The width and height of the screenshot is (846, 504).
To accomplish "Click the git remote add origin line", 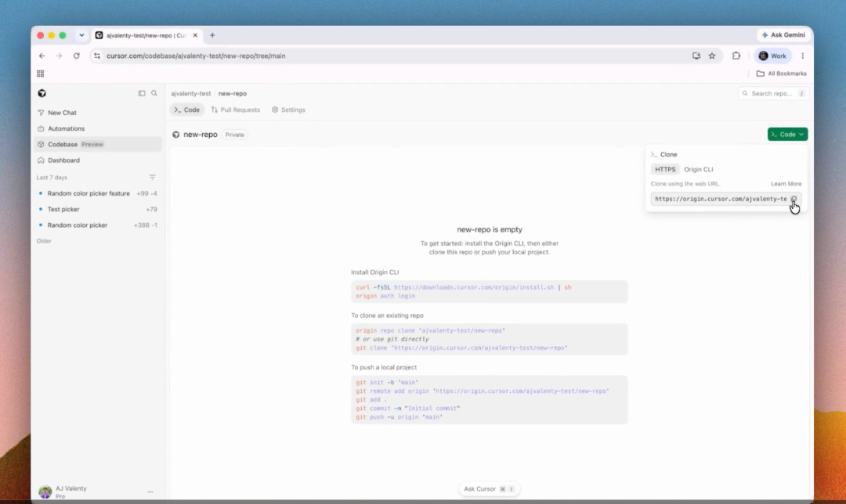I will (483, 391).
